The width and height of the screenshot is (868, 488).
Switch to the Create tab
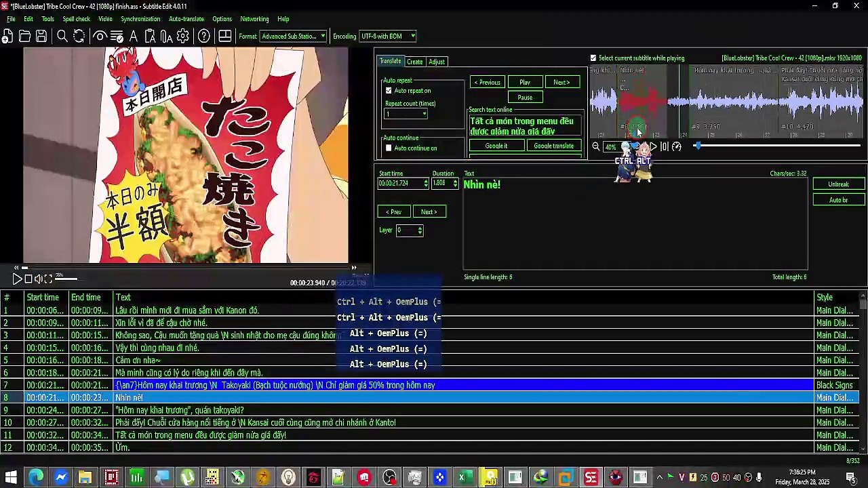tap(414, 62)
